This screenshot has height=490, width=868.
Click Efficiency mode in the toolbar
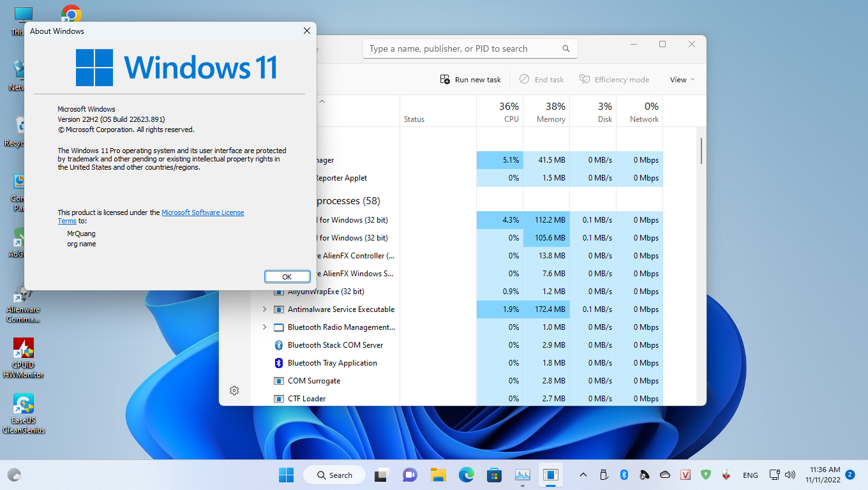coord(614,80)
